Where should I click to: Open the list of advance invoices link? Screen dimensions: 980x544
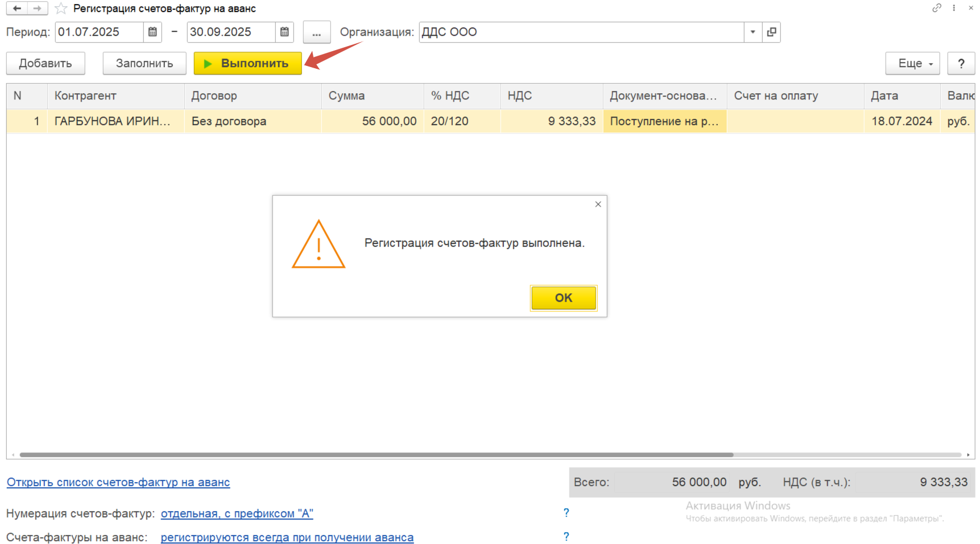(118, 483)
